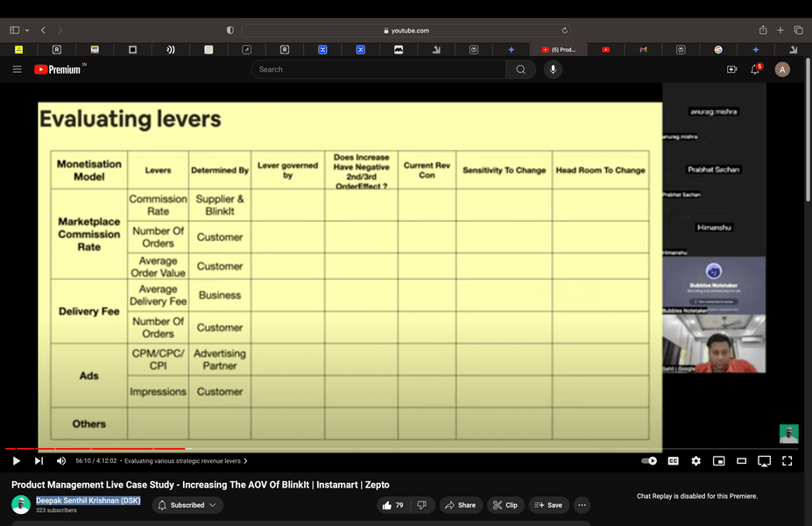Expand Safari sidebar options chevron
The width and height of the screenshot is (812, 526).
tap(27, 30)
